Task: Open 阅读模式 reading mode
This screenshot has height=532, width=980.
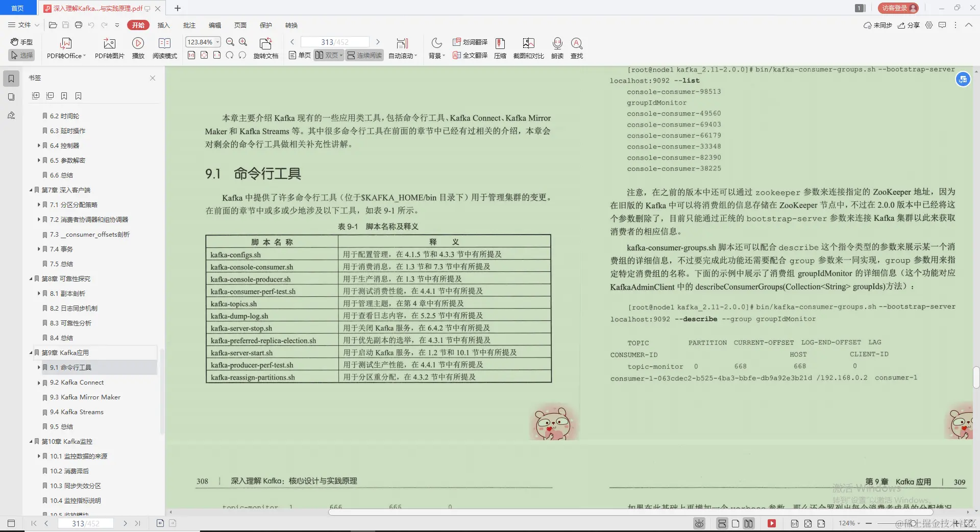Action: tap(164, 47)
